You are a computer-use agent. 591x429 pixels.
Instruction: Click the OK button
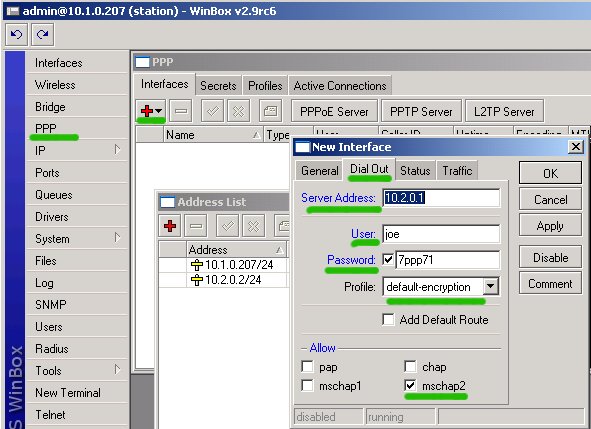coord(550,173)
